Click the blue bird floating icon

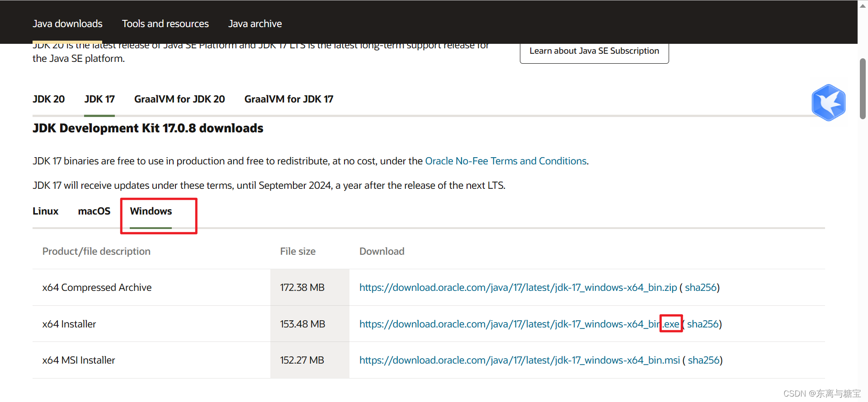828,103
